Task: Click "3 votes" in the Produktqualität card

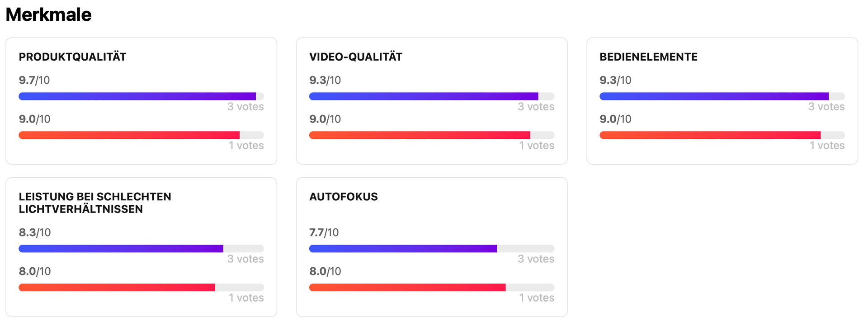Action: pos(245,107)
